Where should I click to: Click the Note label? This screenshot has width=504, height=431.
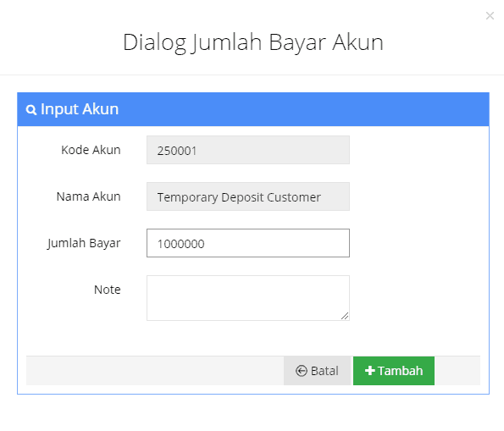click(108, 290)
